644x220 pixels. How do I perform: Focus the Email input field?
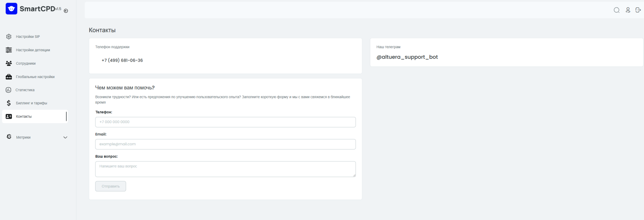[x=225, y=144]
